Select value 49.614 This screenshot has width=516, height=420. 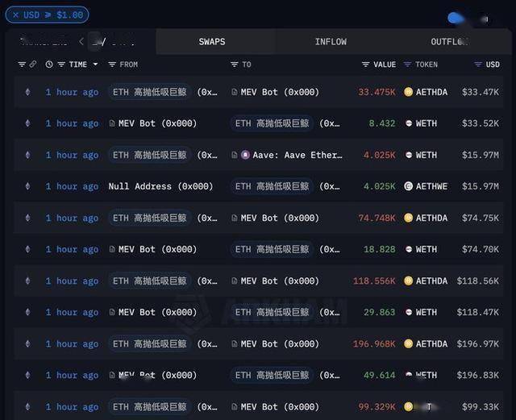click(x=379, y=375)
